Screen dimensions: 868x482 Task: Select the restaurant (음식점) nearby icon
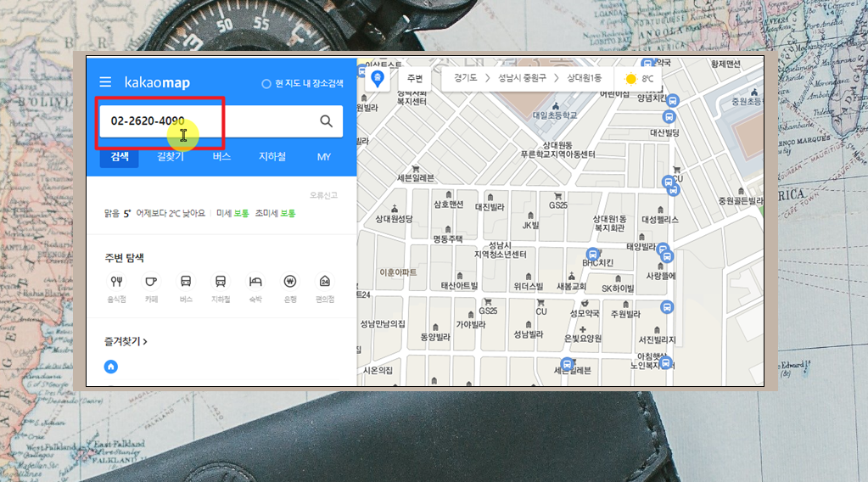pos(116,282)
